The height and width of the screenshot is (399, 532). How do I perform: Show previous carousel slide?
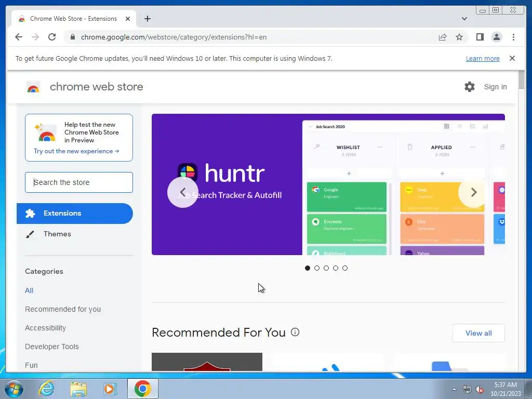(182, 192)
